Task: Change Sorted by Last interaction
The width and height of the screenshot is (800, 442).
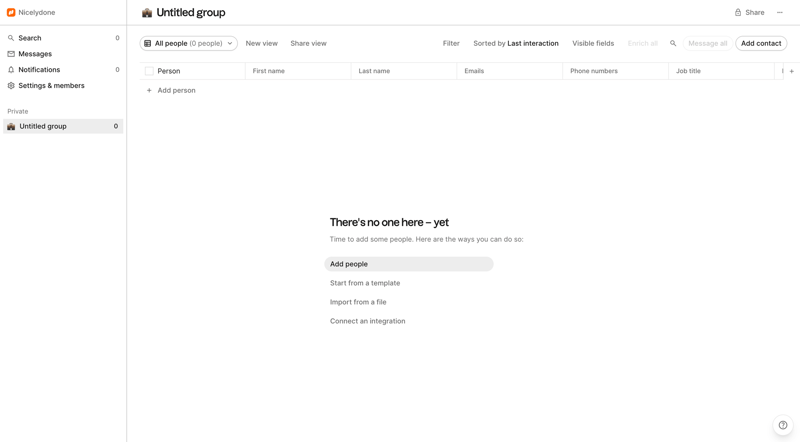Action: pyautogui.click(x=516, y=43)
